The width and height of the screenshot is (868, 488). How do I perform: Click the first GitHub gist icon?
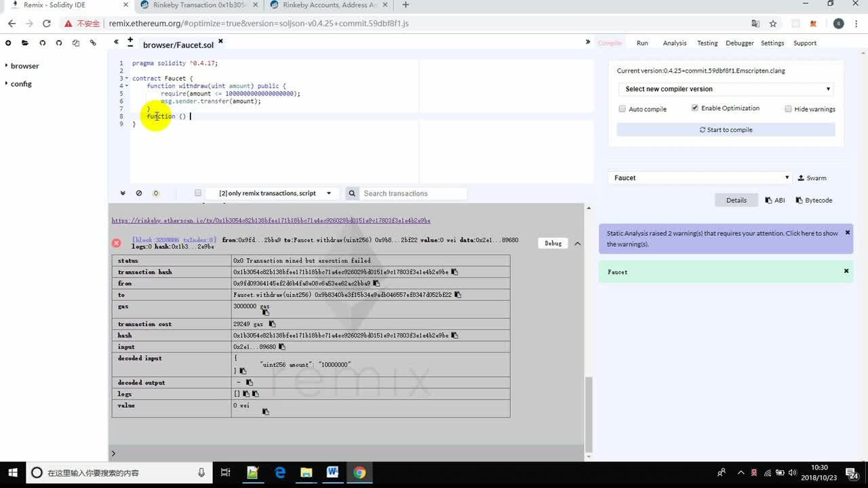click(42, 43)
